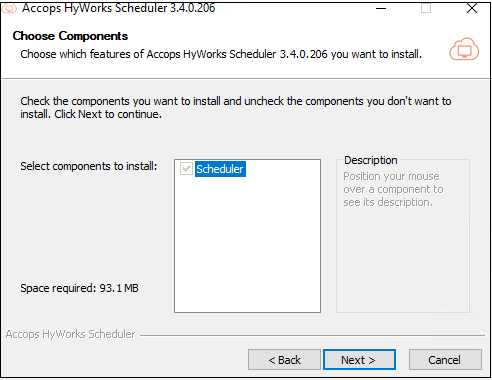Click the disabled maximize button
Viewport: 492px width, 380px height.
pyautogui.click(x=426, y=8)
